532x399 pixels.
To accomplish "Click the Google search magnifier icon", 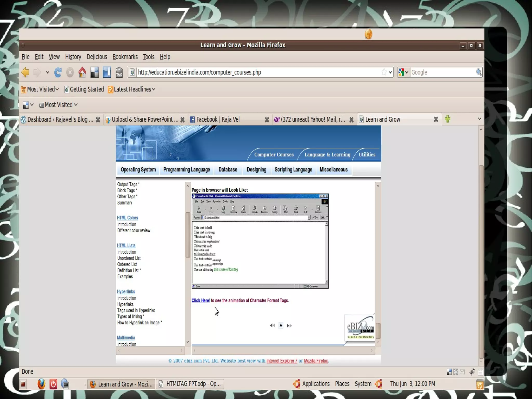I will click(x=478, y=72).
